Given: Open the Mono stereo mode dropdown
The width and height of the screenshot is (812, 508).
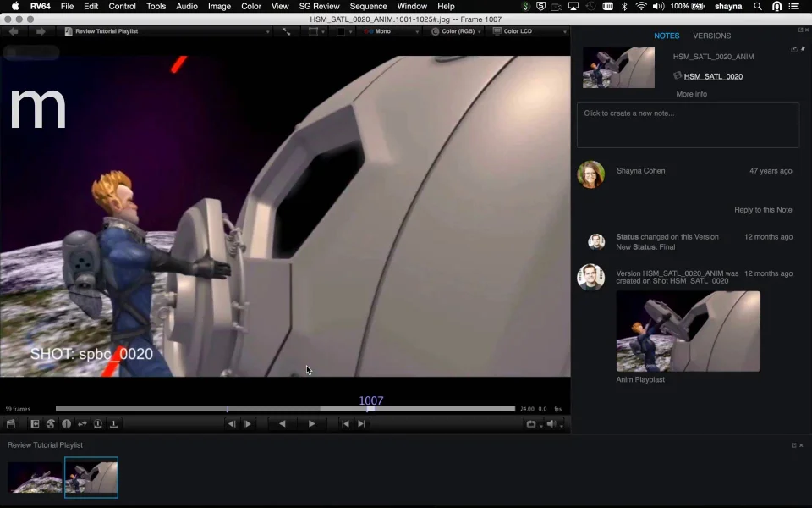Looking at the screenshot, I should click(391, 31).
